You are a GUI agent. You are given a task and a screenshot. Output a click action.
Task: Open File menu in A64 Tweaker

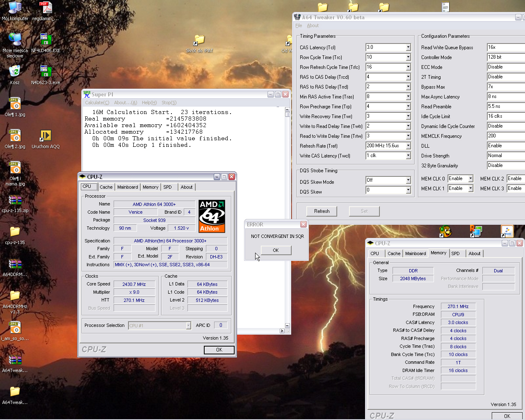(x=299, y=25)
